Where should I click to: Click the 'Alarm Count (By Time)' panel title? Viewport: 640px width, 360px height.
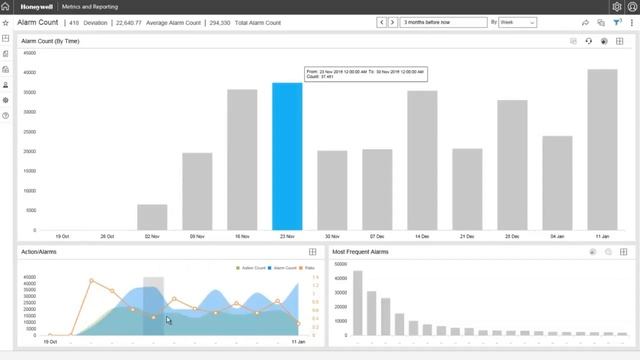pos(50,41)
